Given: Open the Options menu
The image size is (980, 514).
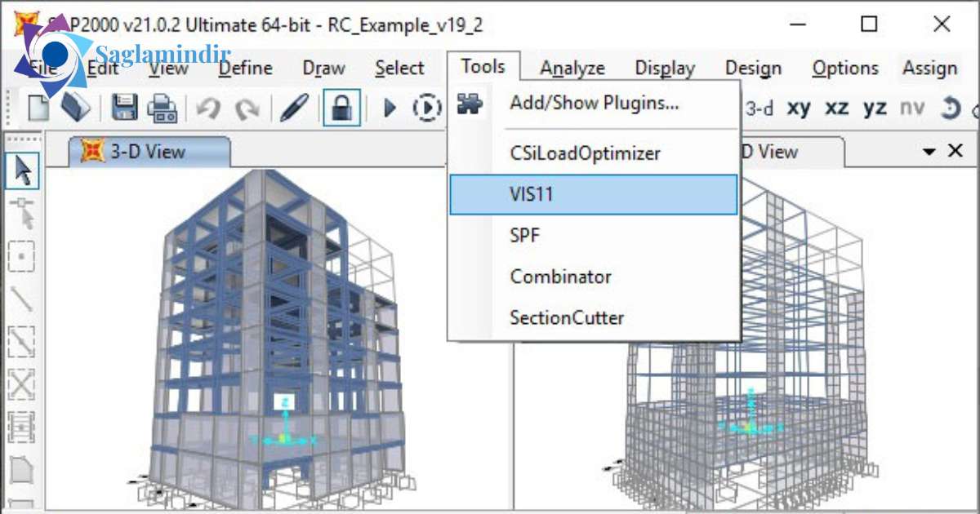Looking at the screenshot, I should [x=845, y=69].
